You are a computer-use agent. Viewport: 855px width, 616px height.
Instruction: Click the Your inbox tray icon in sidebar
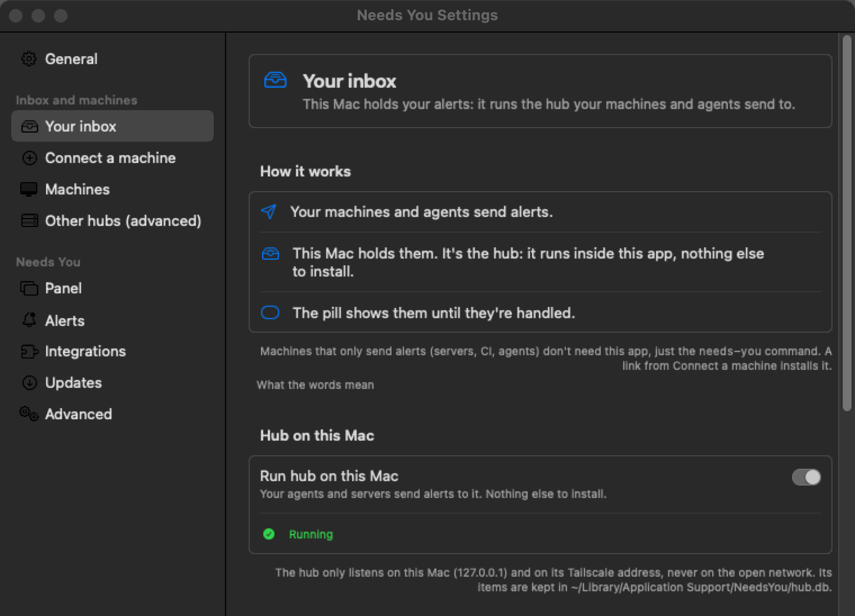click(x=29, y=126)
